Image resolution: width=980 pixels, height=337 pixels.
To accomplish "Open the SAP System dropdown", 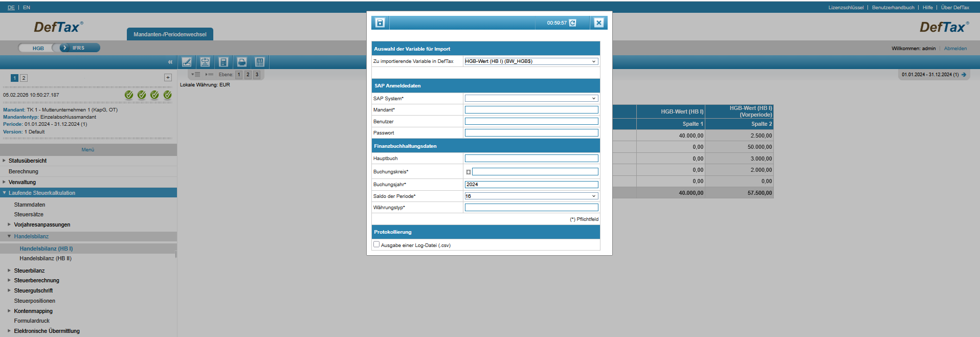I will (531, 98).
